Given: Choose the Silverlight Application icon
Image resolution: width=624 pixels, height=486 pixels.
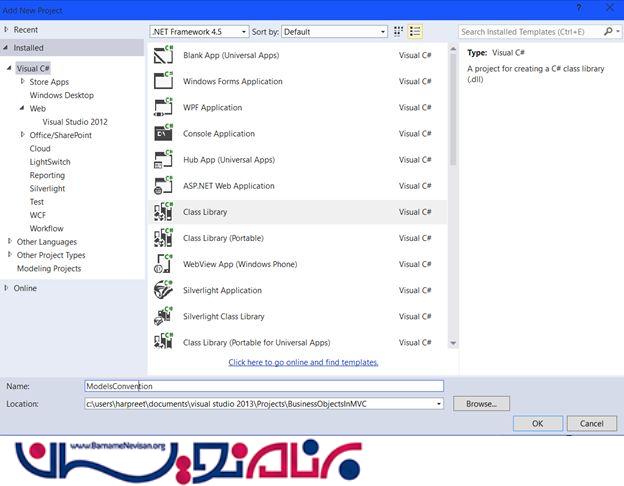Looking at the screenshot, I should (x=164, y=290).
